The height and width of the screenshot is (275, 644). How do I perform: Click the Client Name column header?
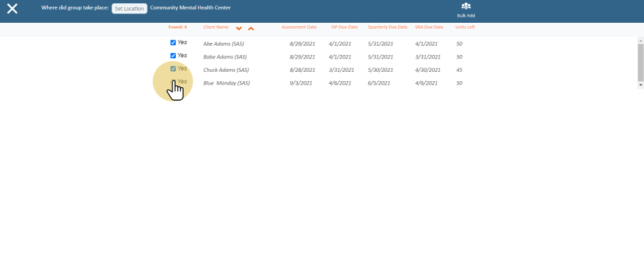pos(215,27)
